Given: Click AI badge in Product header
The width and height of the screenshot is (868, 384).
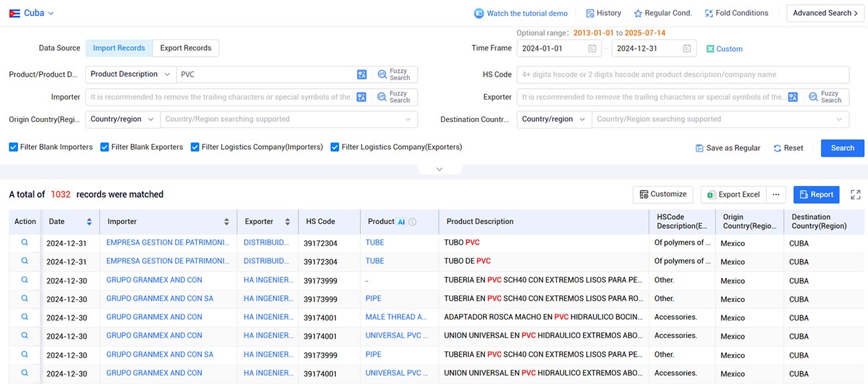Looking at the screenshot, I should click(401, 222).
